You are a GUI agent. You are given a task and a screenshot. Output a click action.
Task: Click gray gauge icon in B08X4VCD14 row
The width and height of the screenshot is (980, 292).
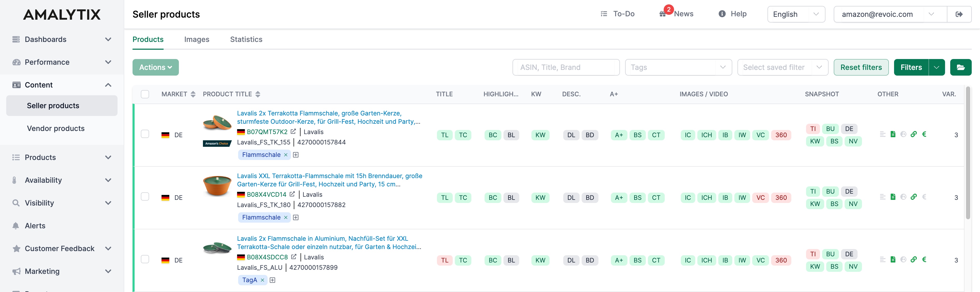tap(903, 197)
